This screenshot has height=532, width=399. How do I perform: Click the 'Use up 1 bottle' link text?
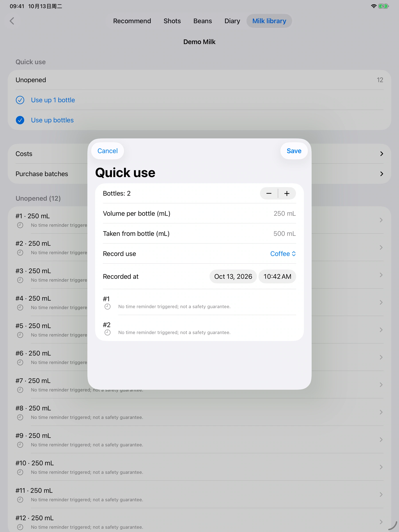coord(53,100)
